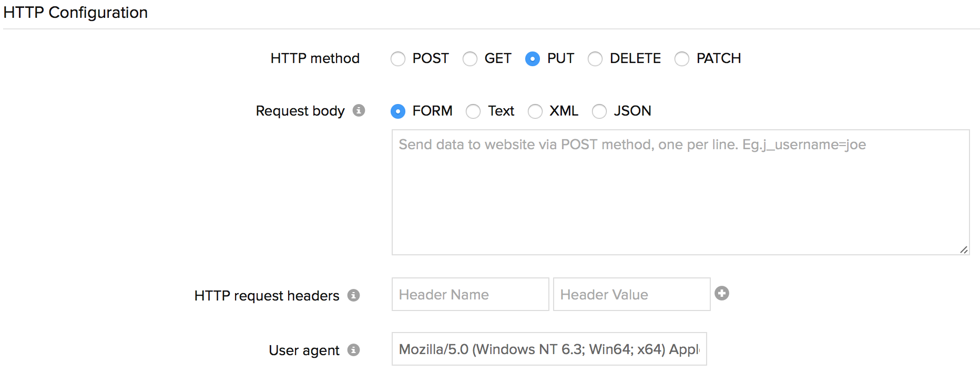This screenshot has height=373, width=980.
Task: Select the POST HTTP method
Action: coord(398,59)
